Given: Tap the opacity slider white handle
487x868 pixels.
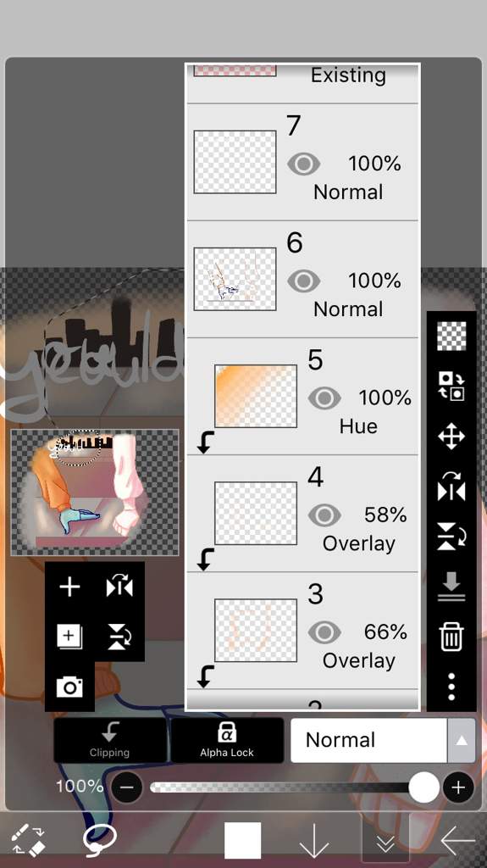Looking at the screenshot, I should coord(424,787).
